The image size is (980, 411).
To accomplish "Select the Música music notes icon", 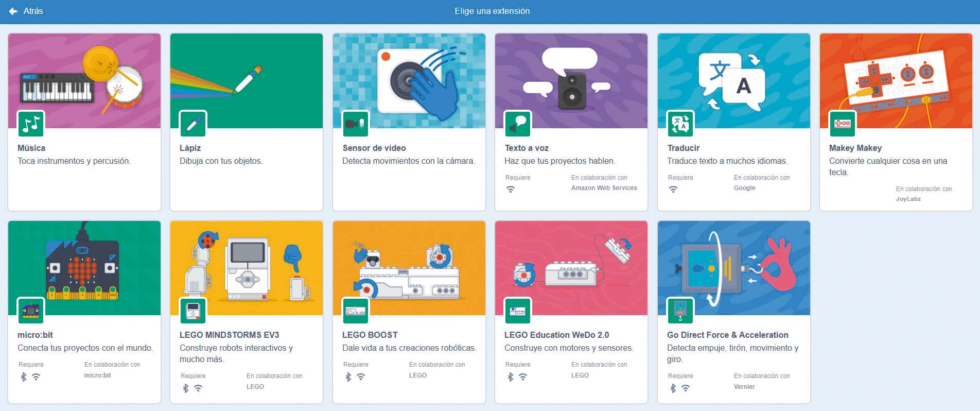I will pyautogui.click(x=31, y=124).
